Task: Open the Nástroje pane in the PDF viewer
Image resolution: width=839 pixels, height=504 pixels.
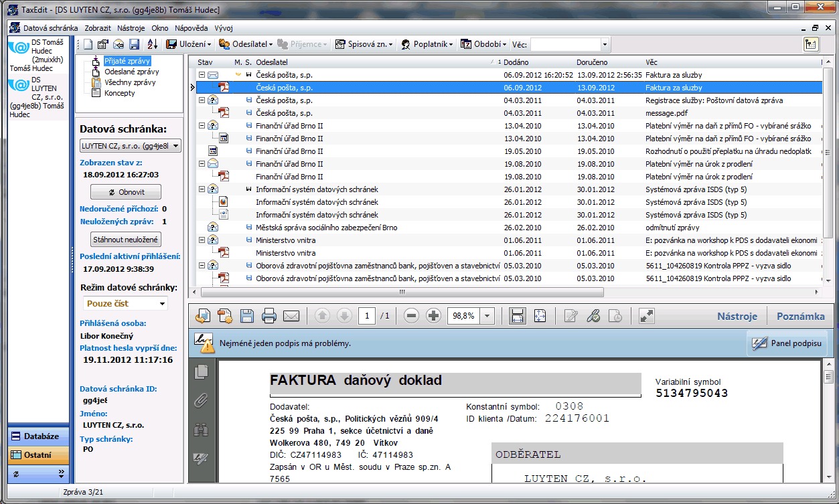Action: point(737,317)
